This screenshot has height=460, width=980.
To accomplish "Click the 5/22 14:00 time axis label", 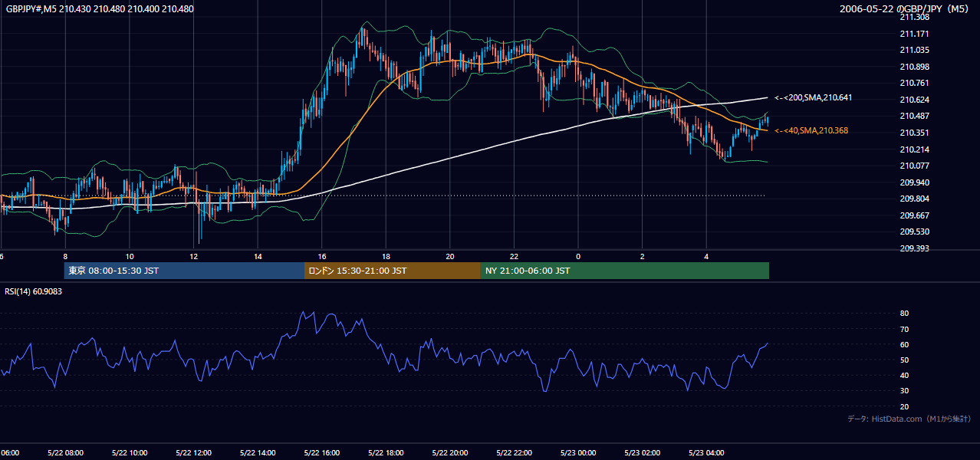I will tap(257, 453).
